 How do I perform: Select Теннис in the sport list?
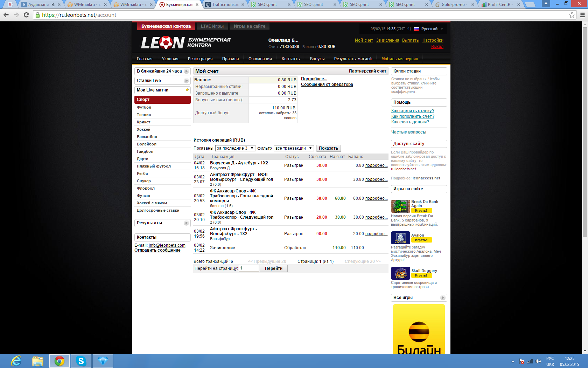[162, 115]
